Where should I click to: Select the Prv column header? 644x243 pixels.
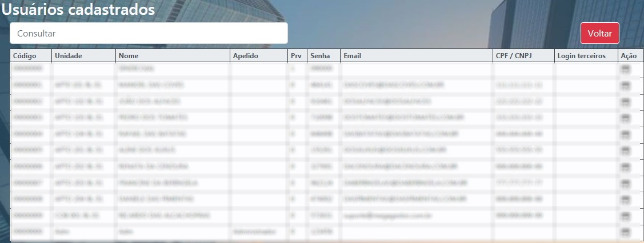pos(297,56)
